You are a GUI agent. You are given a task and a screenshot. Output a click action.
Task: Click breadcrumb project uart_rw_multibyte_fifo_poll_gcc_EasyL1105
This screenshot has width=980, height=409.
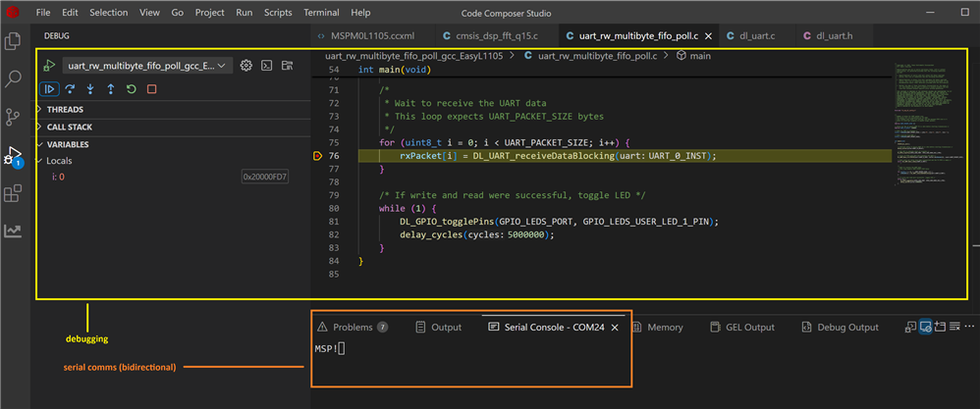pyautogui.click(x=415, y=56)
